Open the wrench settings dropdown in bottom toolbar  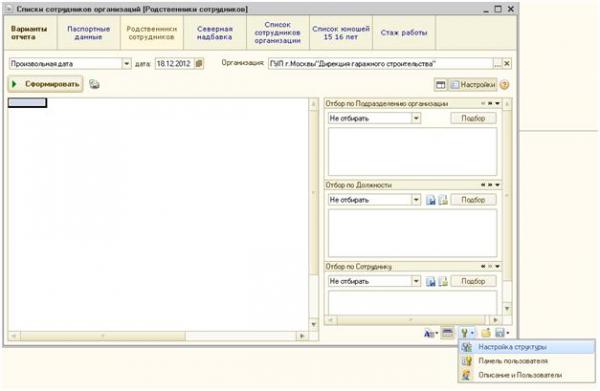467,333
